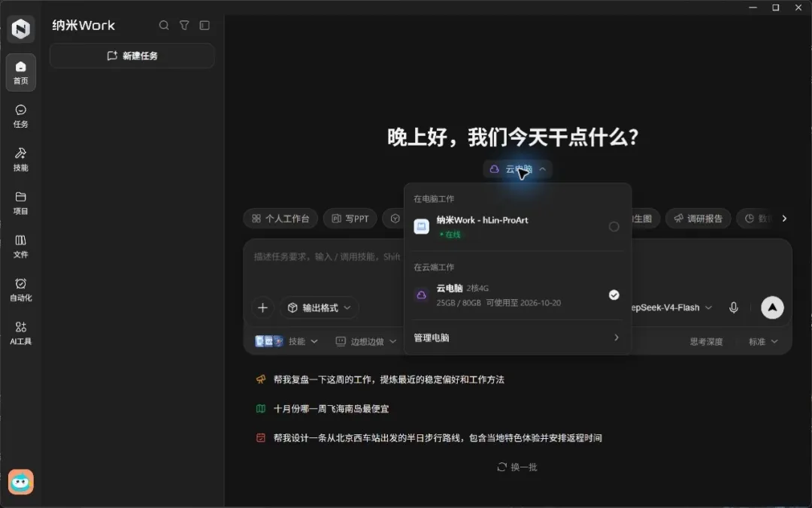Open the 文件 files sidebar item
812x508 pixels.
point(21,246)
